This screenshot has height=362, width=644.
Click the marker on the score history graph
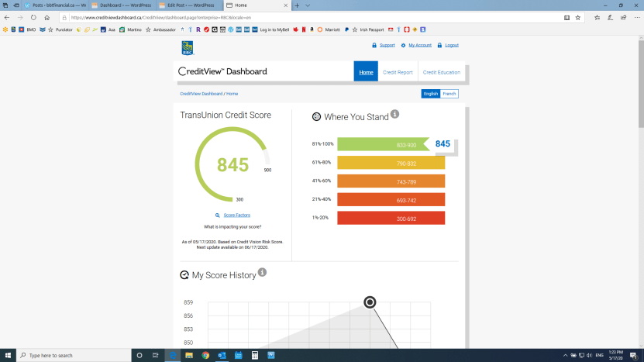coord(370,302)
